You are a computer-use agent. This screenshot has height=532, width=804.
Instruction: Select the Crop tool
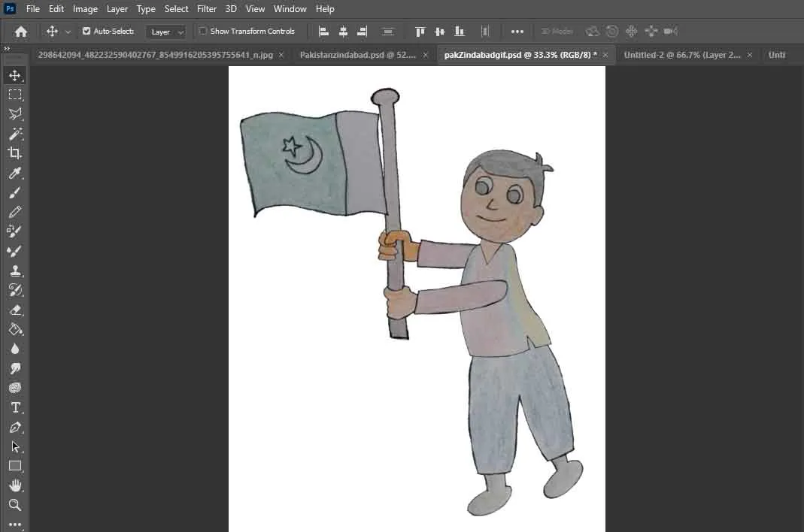point(14,153)
